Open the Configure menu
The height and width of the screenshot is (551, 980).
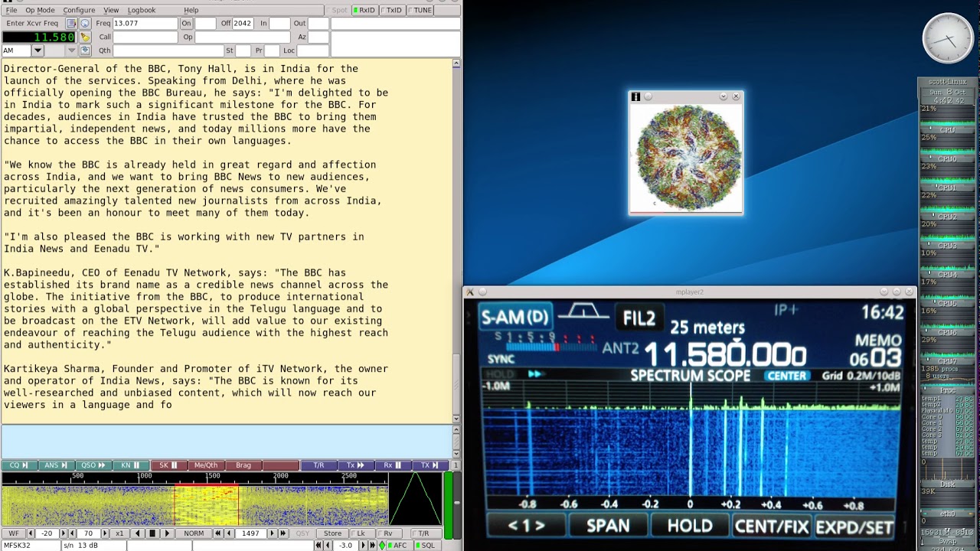[79, 10]
